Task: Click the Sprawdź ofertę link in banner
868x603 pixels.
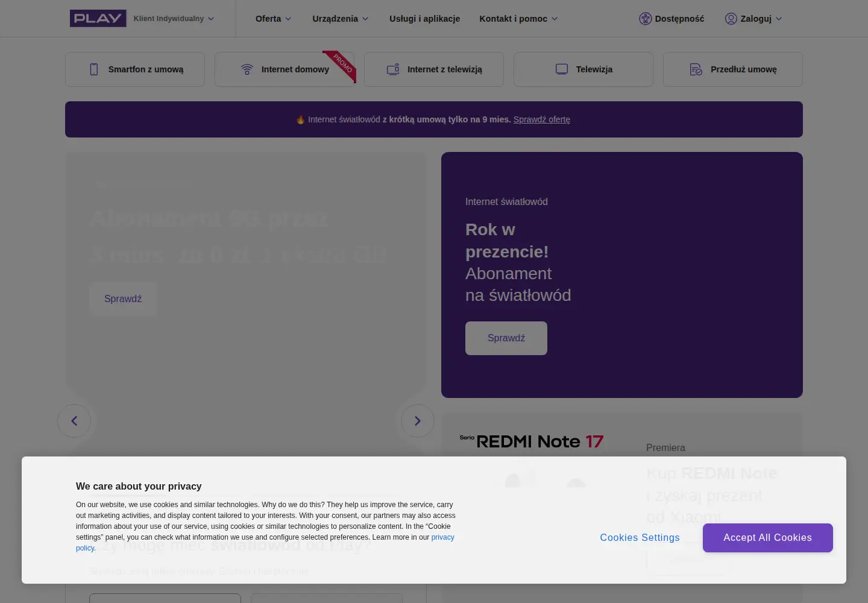Action: coord(542,119)
